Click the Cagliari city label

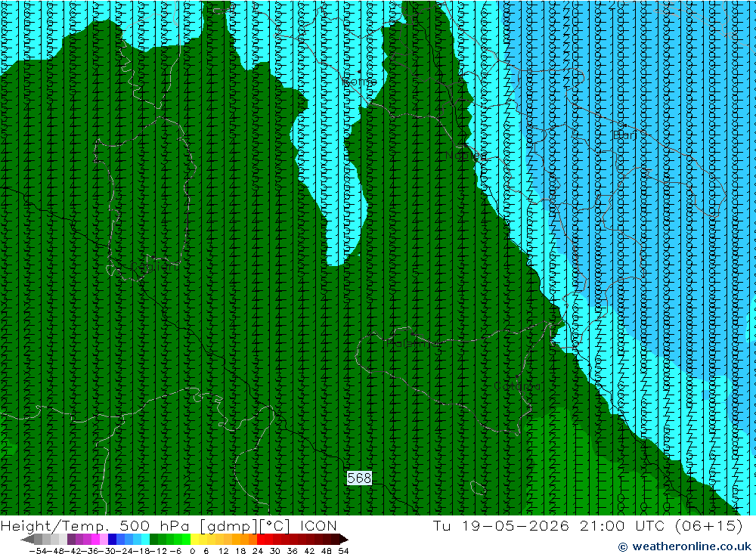click(153, 267)
